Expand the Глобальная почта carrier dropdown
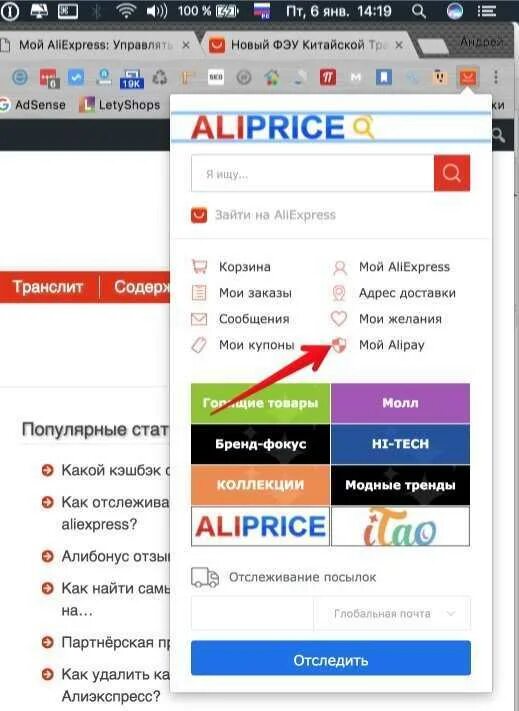Viewport: 519px width, 711px height. (x=393, y=614)
